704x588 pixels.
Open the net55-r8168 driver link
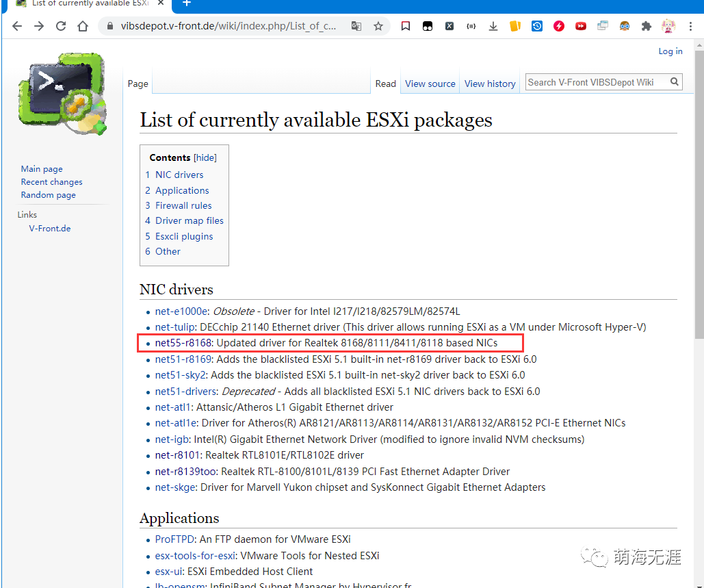[183, 343]
